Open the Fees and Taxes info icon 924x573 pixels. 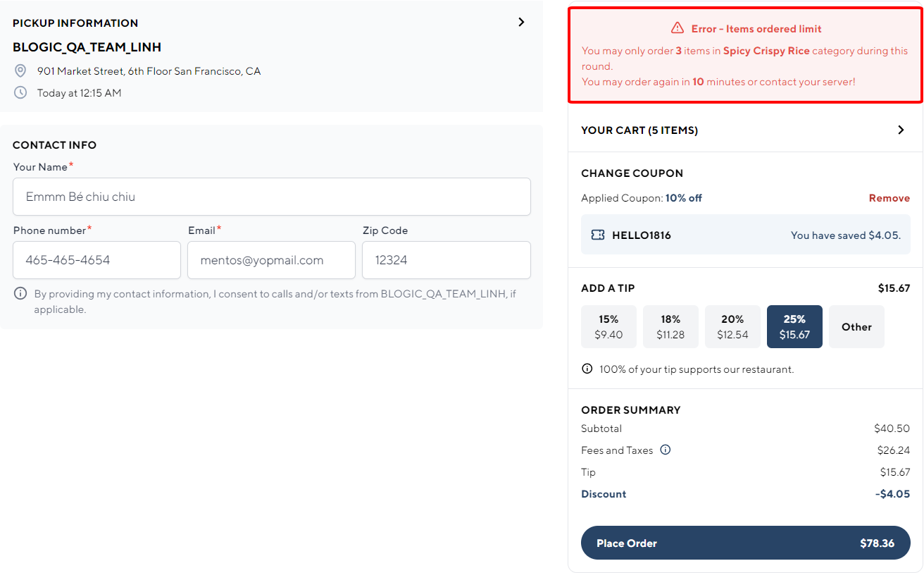pos(665,450)
